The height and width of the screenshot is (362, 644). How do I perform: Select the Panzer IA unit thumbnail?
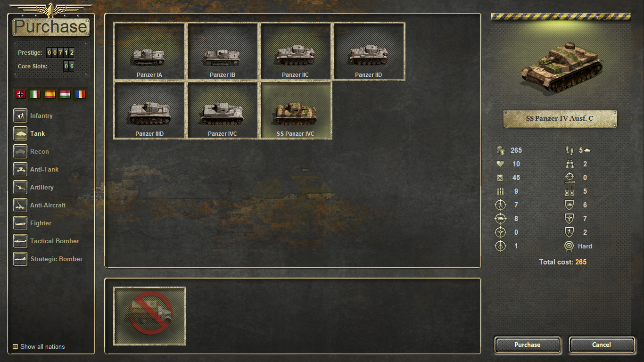[x=150, y=51]
